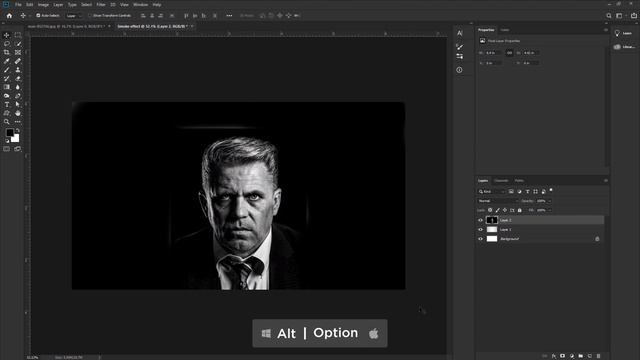Toggle lock all padlock icon
The image size is (640, 360).
pos(520,210)
